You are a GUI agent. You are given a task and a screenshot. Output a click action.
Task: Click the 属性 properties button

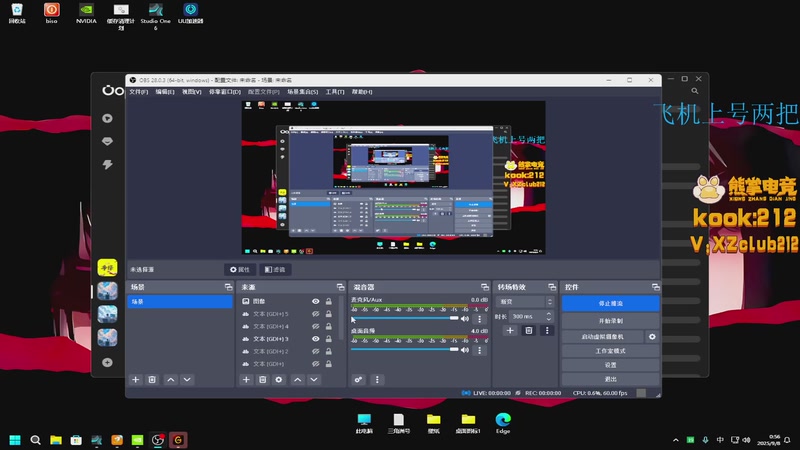point(240,269)
